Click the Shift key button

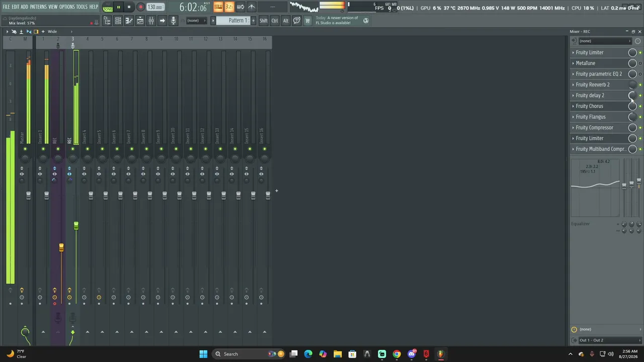coord(264,21)
